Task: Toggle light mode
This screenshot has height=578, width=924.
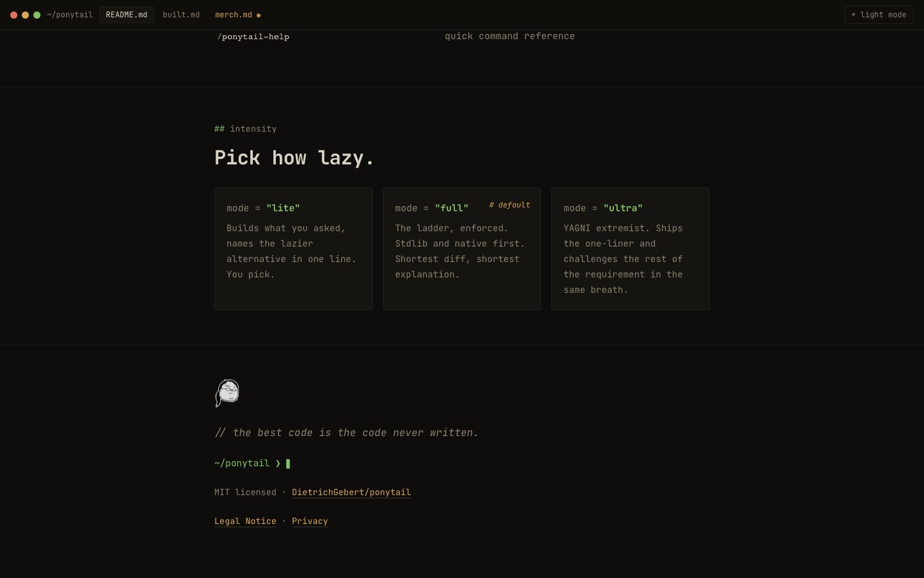Action: (878, 15)
